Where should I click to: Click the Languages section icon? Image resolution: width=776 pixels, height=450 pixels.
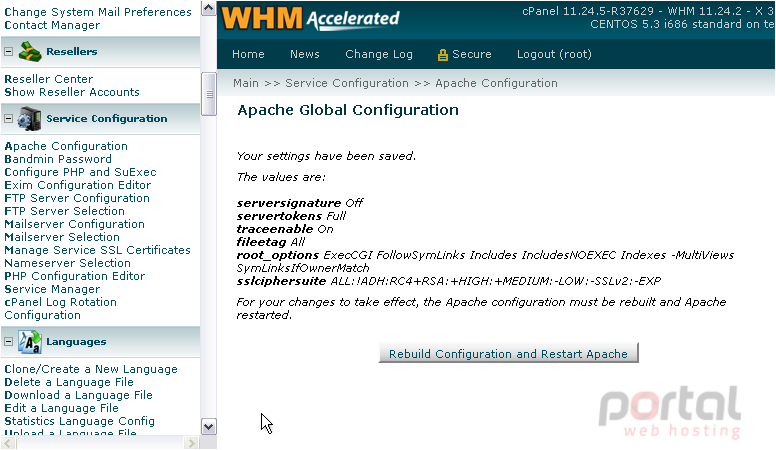click(x=30, y=342)
